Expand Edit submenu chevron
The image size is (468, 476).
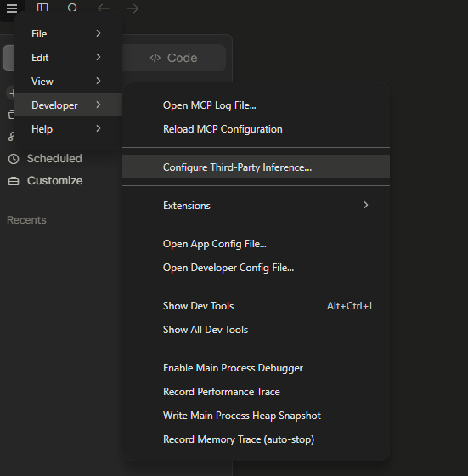[98, 57]
